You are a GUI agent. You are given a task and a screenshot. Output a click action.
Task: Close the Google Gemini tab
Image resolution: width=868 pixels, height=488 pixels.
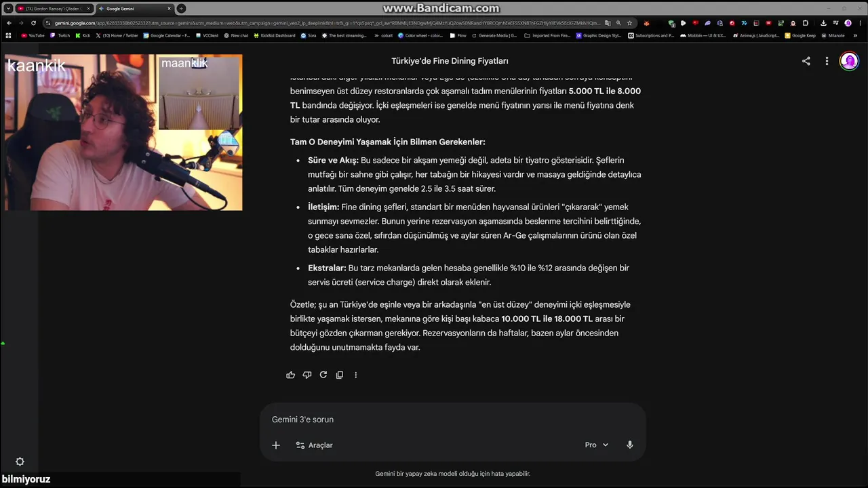tap(169, 9)
